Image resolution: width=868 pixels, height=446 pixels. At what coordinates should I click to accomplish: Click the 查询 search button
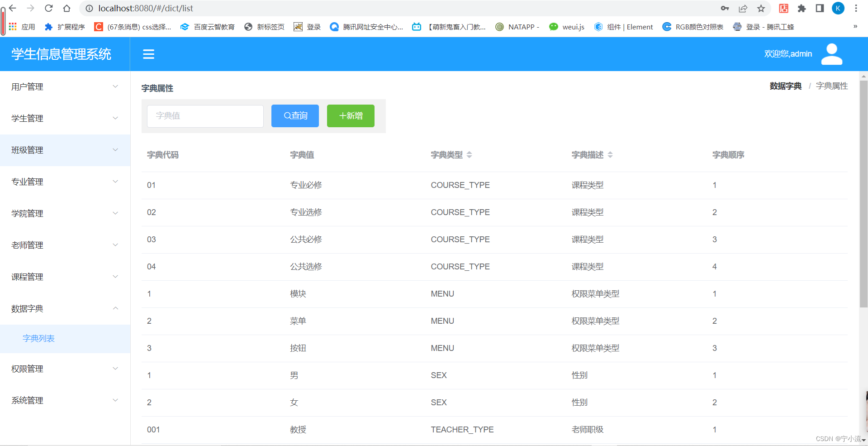point(295,116)
